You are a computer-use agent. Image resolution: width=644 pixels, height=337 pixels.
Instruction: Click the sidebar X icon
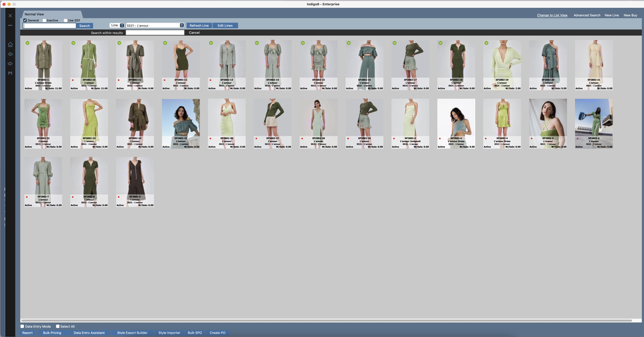pos(10,15)
